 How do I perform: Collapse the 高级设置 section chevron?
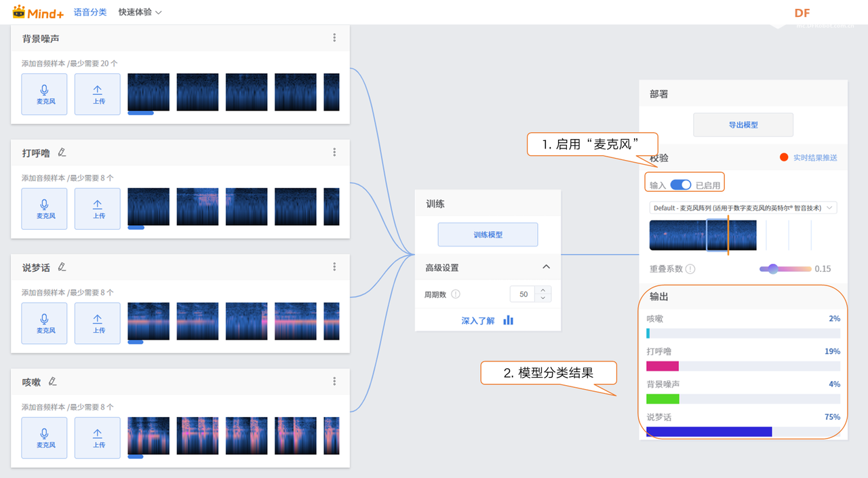coord(546,266)
